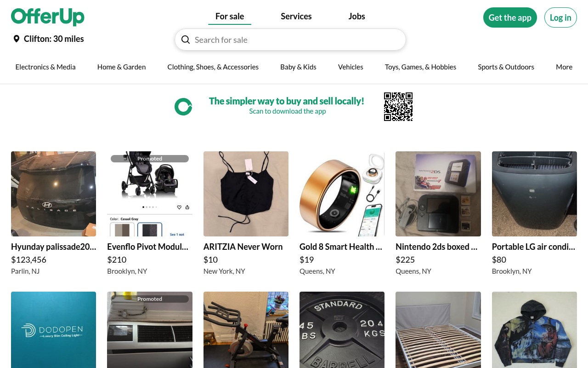This screenshot has height=368, width=588.
Task: Open the Portable LG air conditioner photo
Action: click(x=534, y=194)
